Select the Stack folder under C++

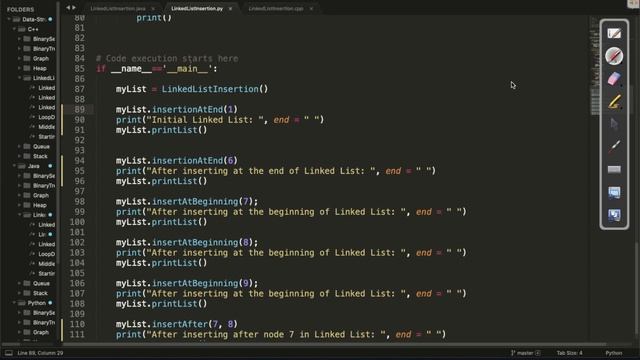click(x=40, y=156)
